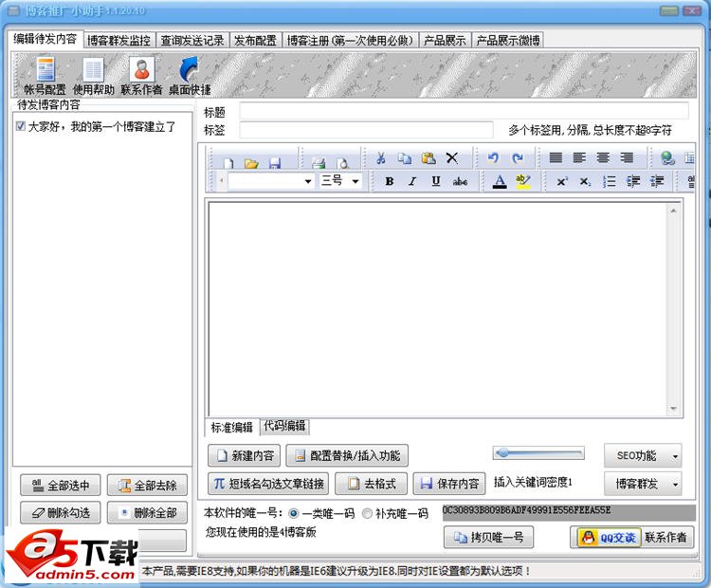Open the 三号 font size dropdown
The image size is (711, 588).
click(x=355, y=181)
